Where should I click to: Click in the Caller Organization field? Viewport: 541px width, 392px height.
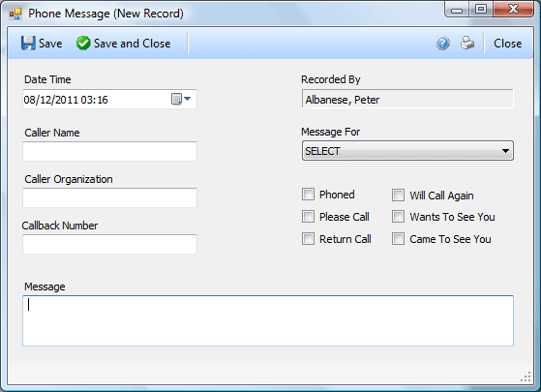[109, 197]
